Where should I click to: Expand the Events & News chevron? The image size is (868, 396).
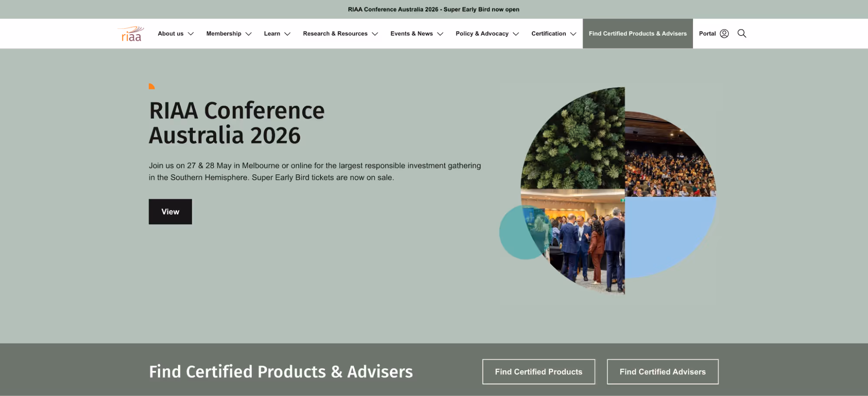pyautogui.click(x=440, y=34)
